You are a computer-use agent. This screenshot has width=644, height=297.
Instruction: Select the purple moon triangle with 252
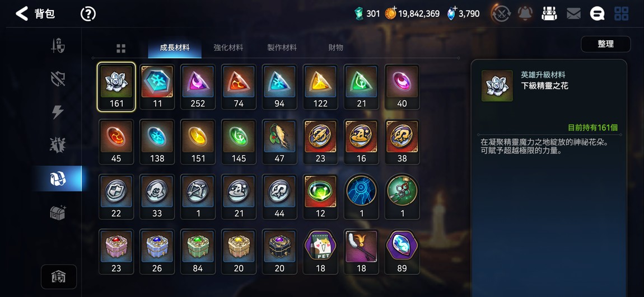coord(198,87)
